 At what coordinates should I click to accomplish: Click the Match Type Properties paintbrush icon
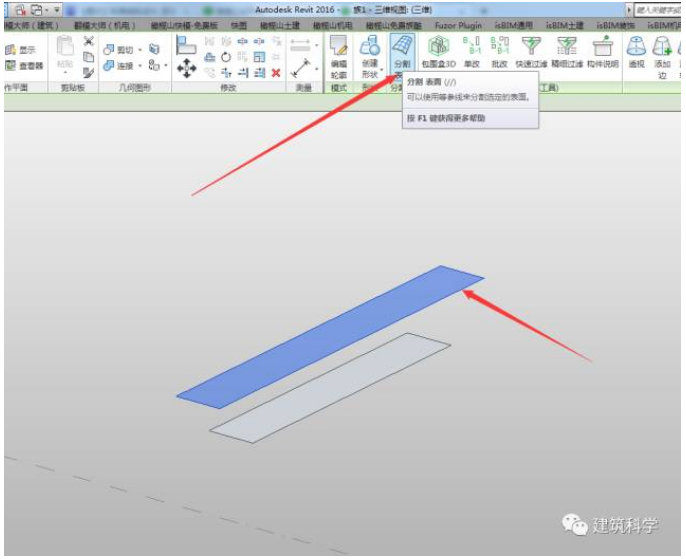[89, 73]
